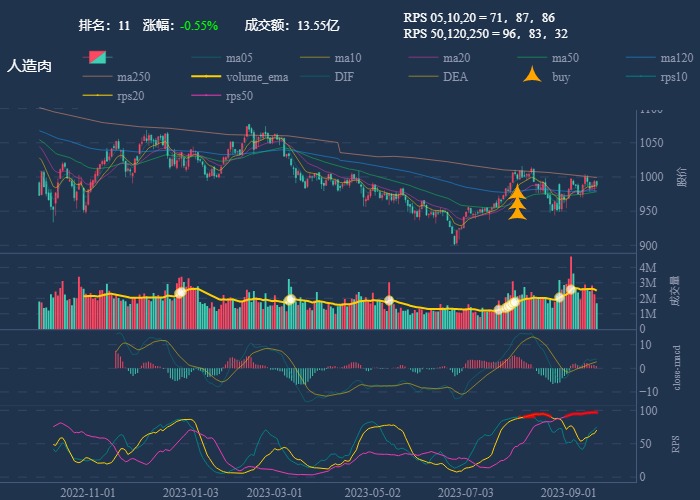Click the yellow volume_ema legend line icon
Image resolution: width=700 pixels, height=500 pixels.
click(206, 77)
